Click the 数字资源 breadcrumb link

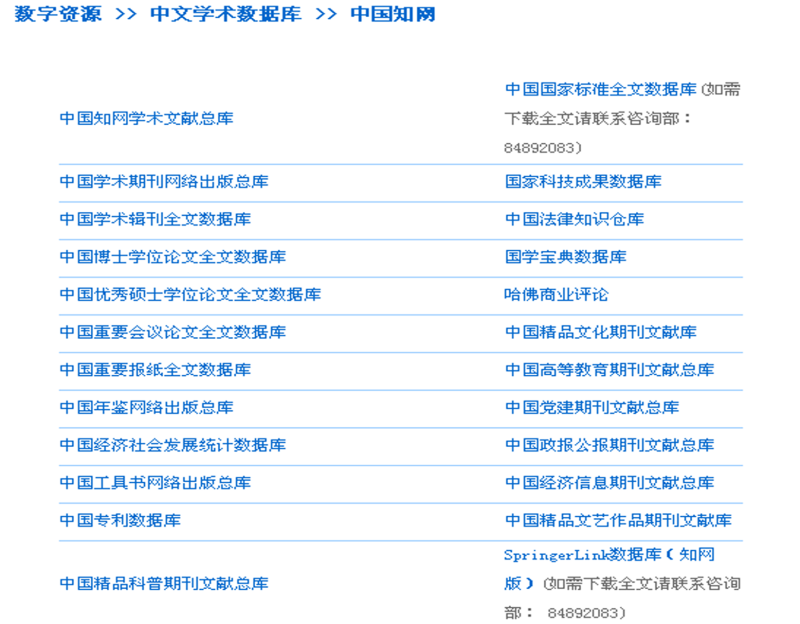pos(58,14)
